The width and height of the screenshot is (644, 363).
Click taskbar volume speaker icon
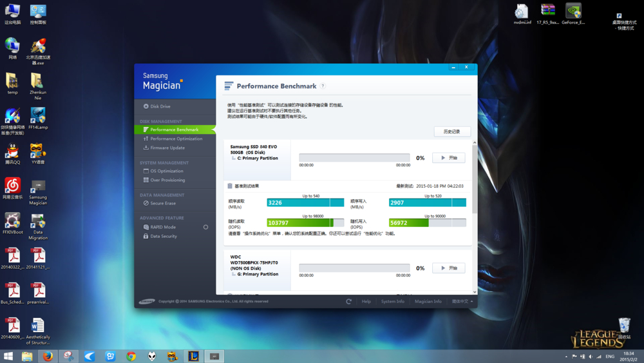click(591, 357)
